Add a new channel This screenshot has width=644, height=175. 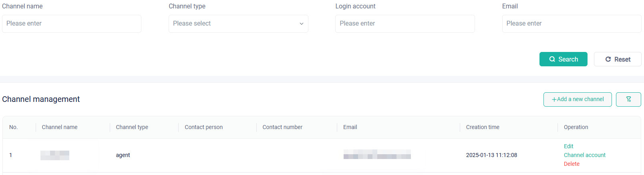[577, 99]
